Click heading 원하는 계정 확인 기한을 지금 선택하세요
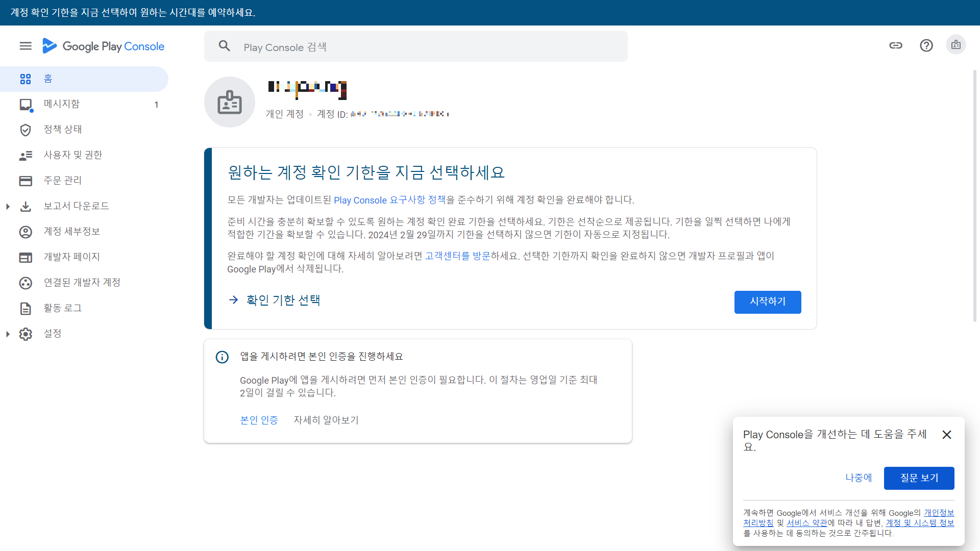 pyautogui.click(x=366, y=172)
